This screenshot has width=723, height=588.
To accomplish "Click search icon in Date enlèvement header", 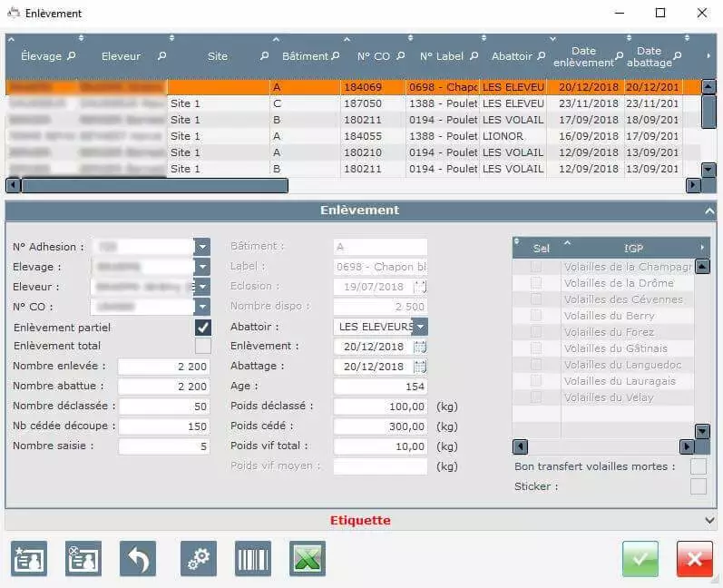I will pyautogui.click(x=620, y=55).
